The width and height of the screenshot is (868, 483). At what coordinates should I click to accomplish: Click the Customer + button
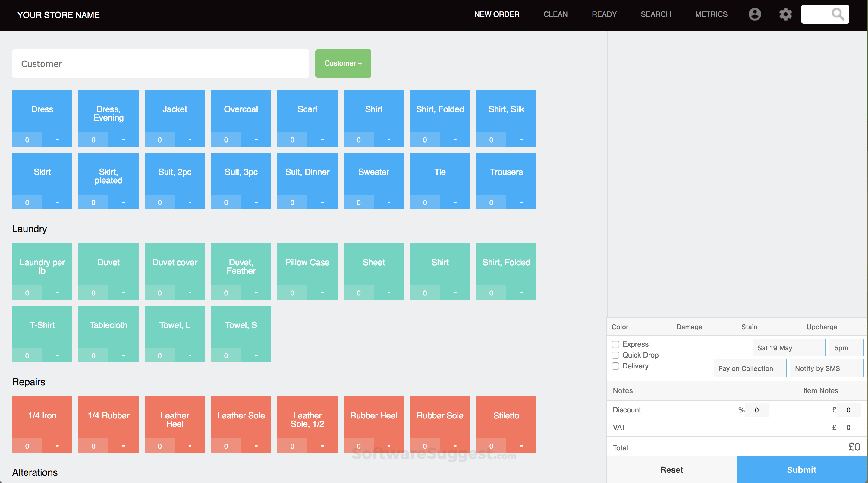pyautogui.click(x=343, y=63)
